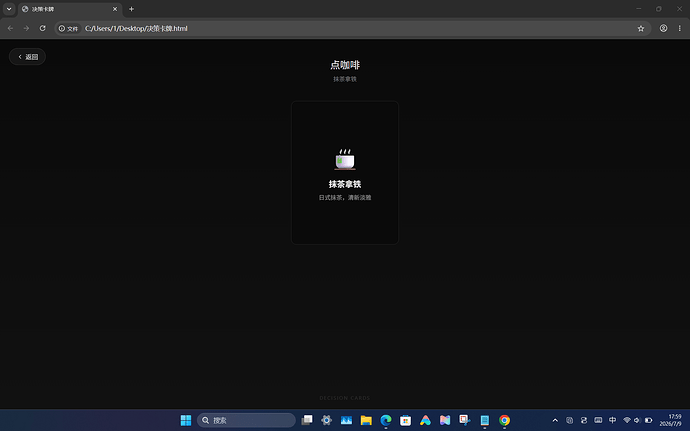Click the 抹茶拿铁 card title
The width and height of the screenshot is (690, 431).
pyautogui.click(x=345, y=184)
